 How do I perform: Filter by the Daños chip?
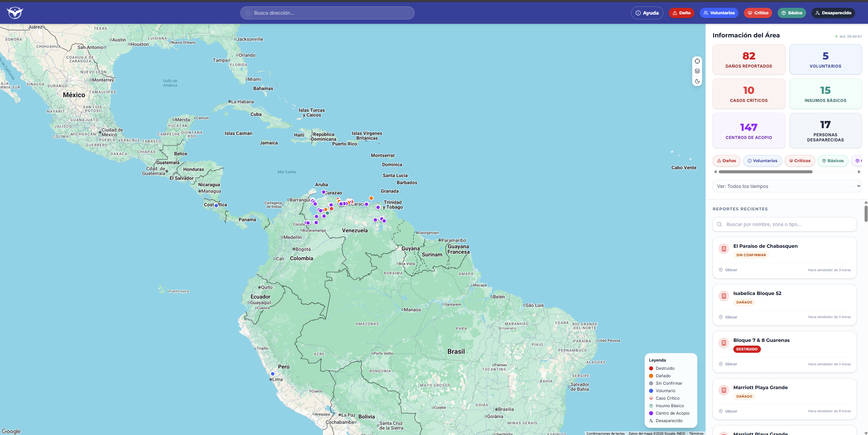click(x=727, y=161)
